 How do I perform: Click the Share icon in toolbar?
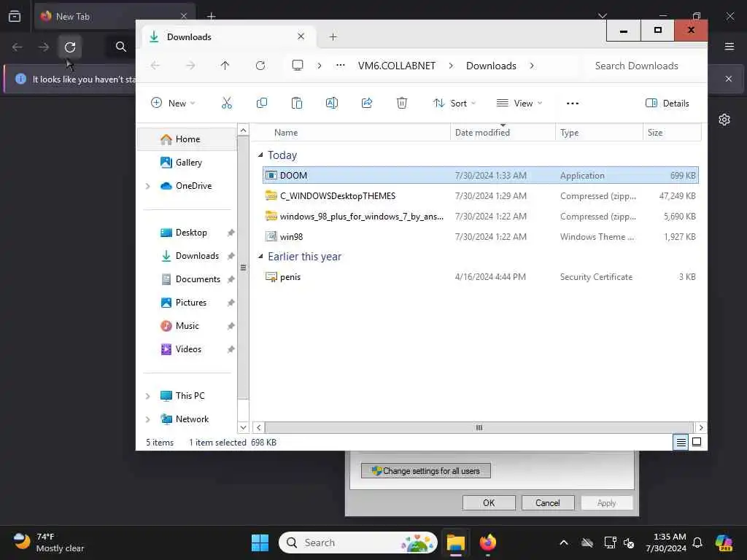point(367,103)
